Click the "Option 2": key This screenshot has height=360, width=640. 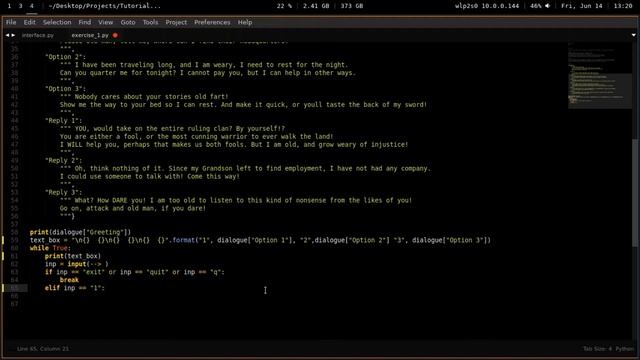point(65,57)
